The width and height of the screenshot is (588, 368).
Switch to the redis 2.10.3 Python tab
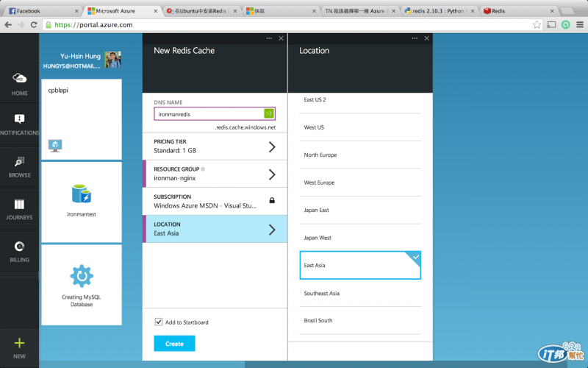point(439,11)
